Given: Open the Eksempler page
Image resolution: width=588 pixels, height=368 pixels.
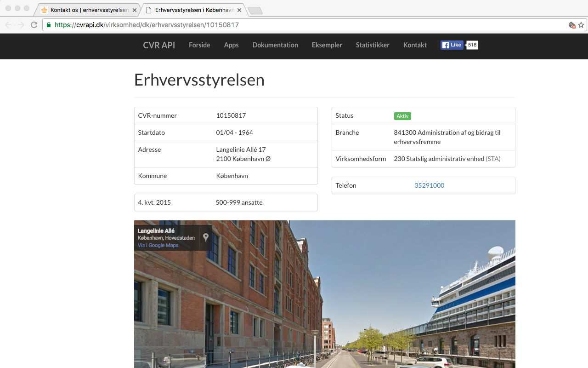Looking at the screenshot, I should click(327, 45).
